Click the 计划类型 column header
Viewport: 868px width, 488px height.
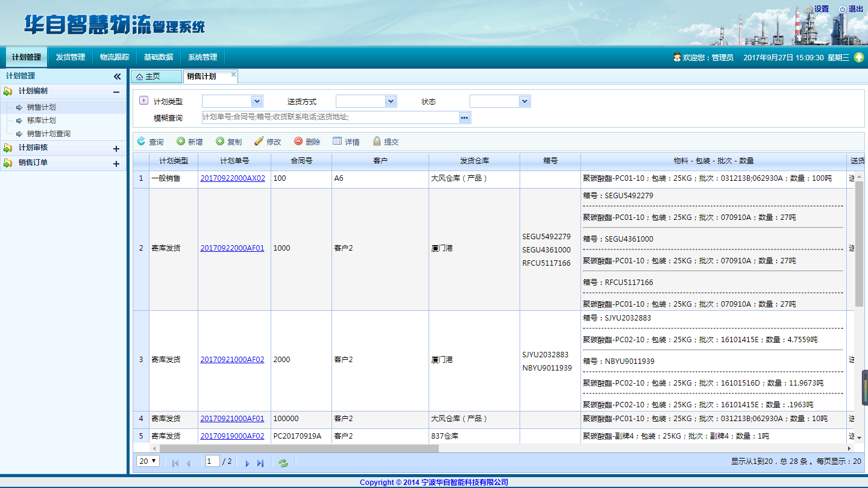coord(174,161)
